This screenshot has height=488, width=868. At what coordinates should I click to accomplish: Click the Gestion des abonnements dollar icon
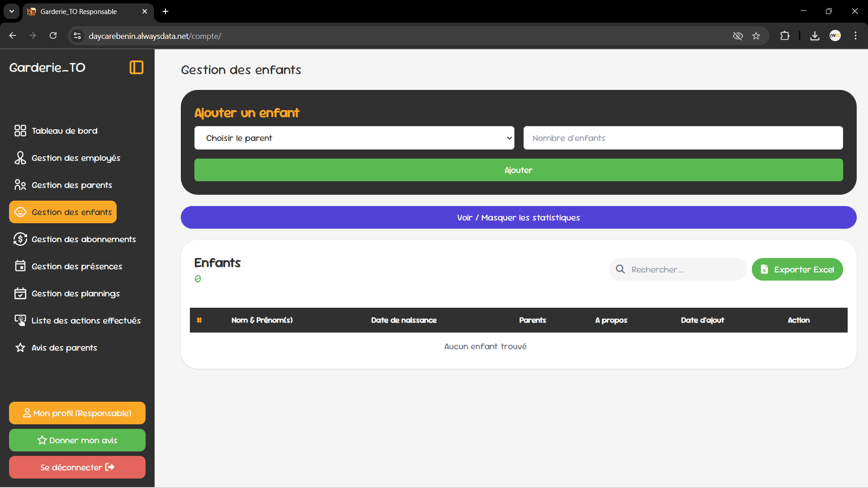click(20, 239)
